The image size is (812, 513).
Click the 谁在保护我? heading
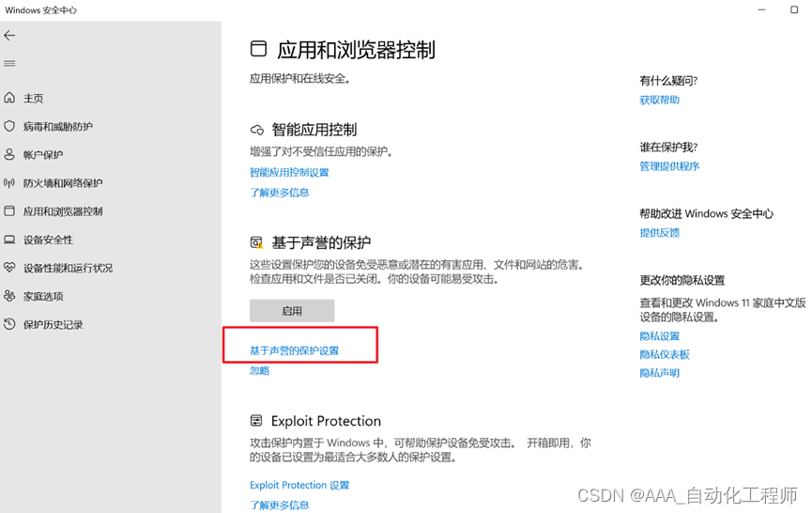(x=668, y=148)
